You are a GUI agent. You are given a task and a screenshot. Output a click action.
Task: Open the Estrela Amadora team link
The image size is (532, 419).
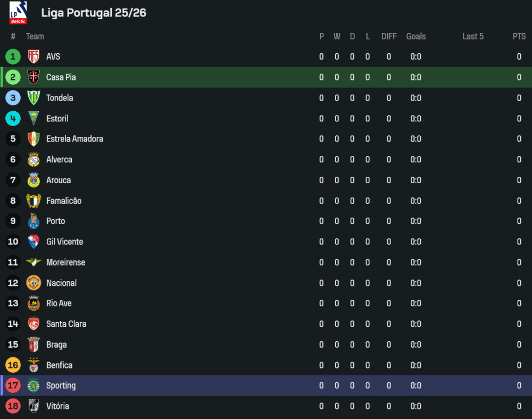[x=74, y=139]
